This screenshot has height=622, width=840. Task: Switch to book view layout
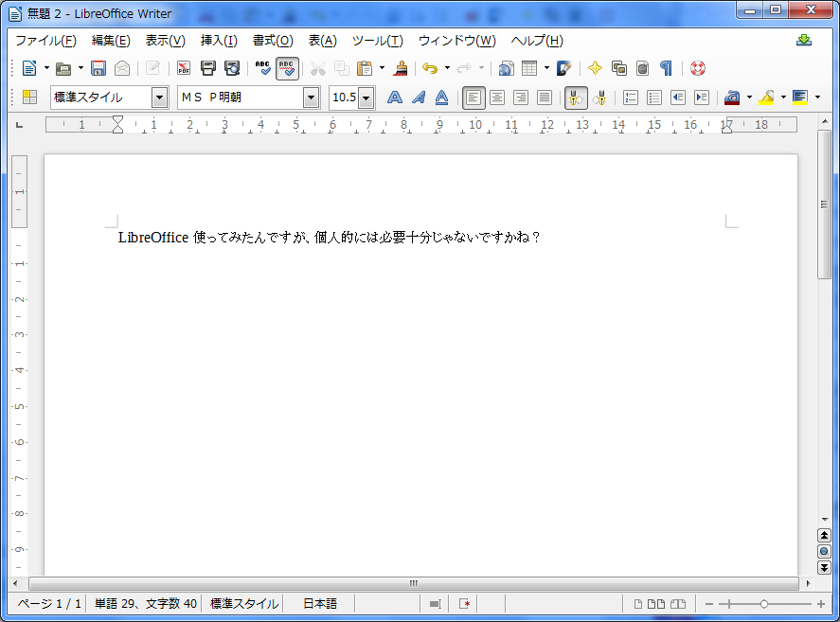pos(678,604)
